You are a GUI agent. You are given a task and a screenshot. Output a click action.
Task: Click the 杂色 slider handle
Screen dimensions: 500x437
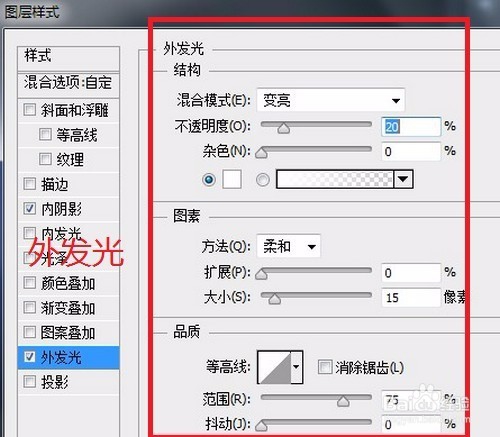coord(261,152)
